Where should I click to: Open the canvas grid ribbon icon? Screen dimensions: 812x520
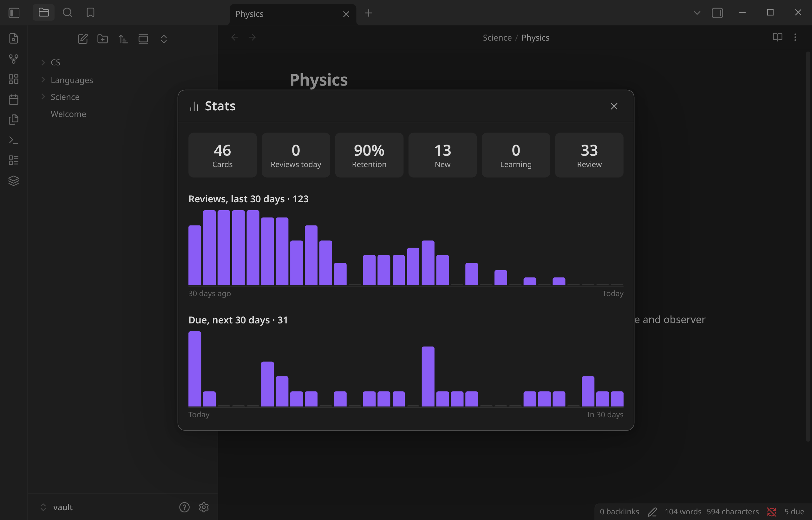pyautogui.click(x=14, y=79)
